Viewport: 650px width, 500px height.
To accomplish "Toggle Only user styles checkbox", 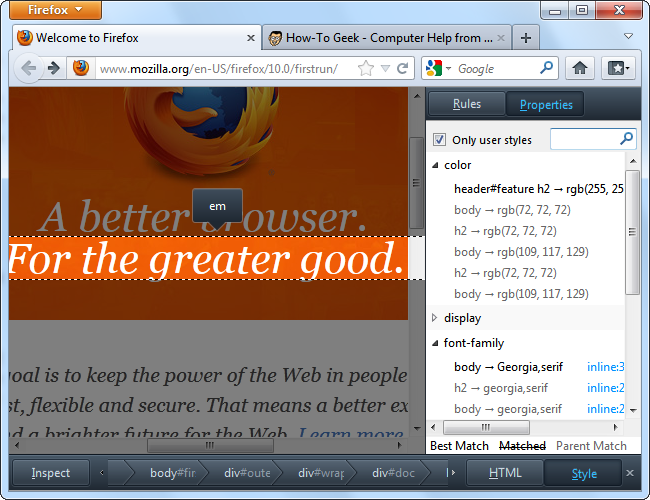I will click(439, 140).
